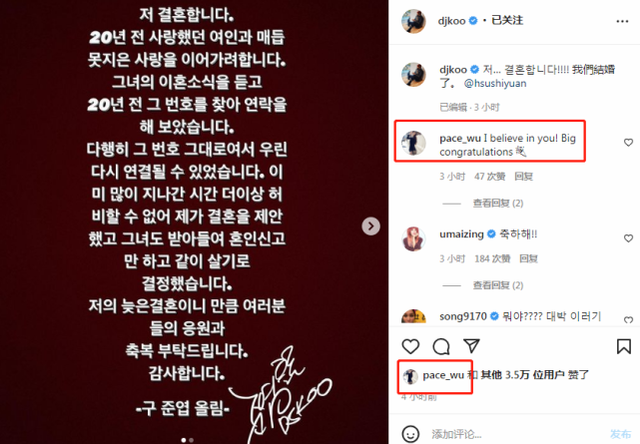Like umaizing's comment heart

pos(628,238)
